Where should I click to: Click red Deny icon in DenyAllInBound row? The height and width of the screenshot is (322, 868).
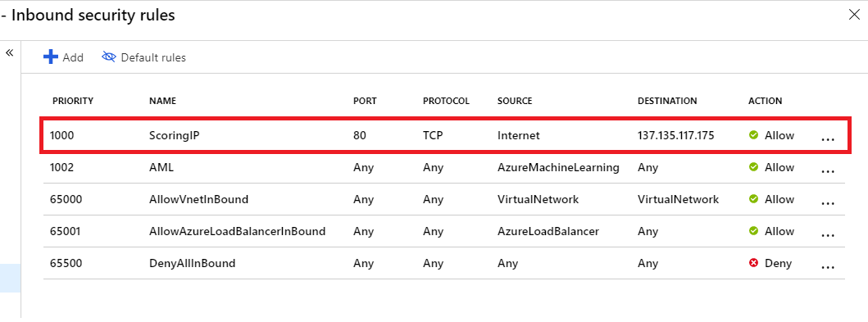[x=753, y=263]
